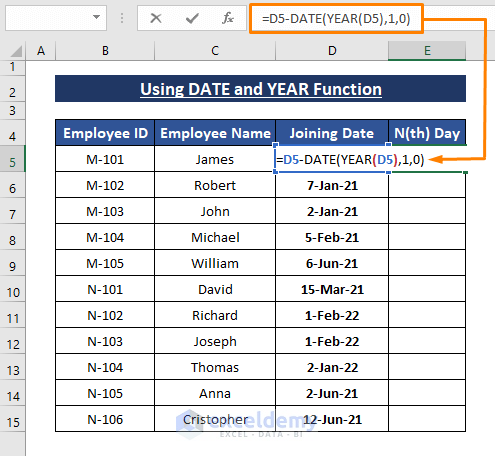Click the '6-Jun-21' date cell
495x456 pixels.
tap(332, 263)
